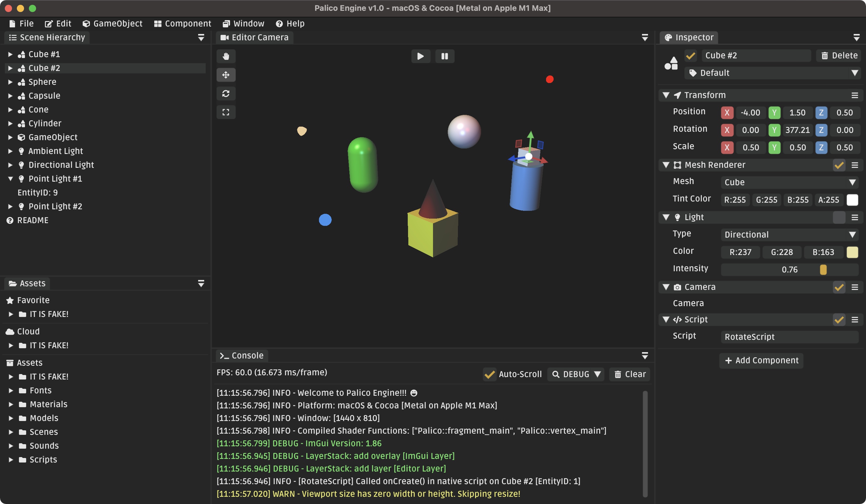Expand Directional Light tree node
The image size is (866, 504).
pyautogui.click(x=10, y=165)
